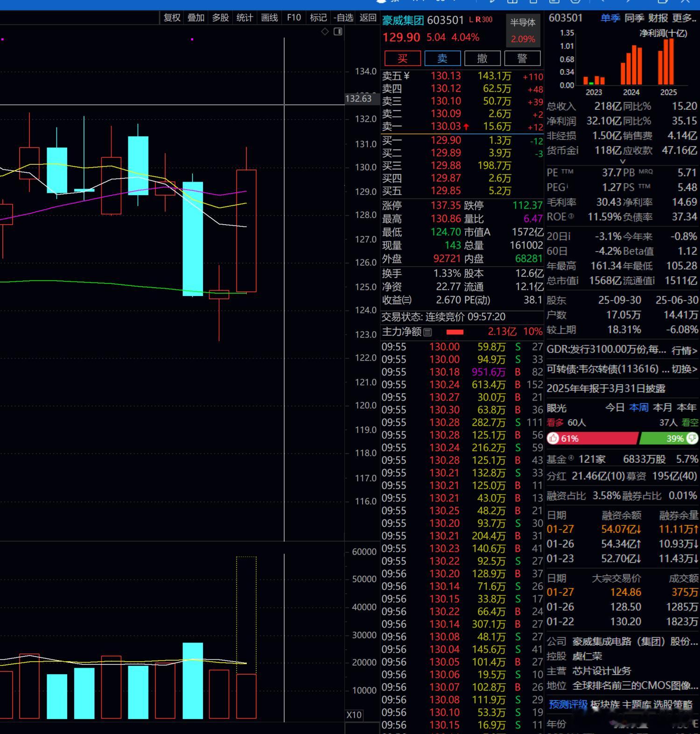
Task: Click the red 61% bullish bar
Action: [592, 438]
